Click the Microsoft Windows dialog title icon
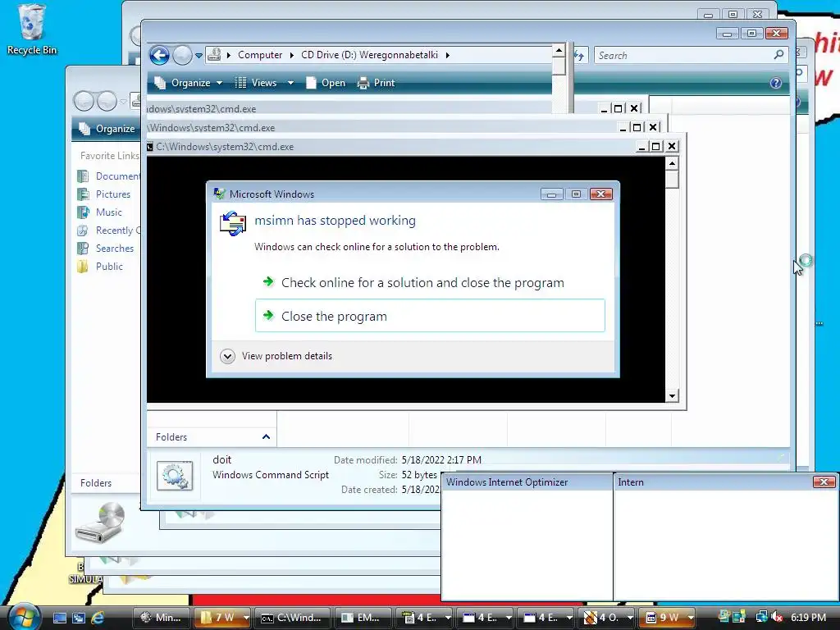 pos(219,194)
